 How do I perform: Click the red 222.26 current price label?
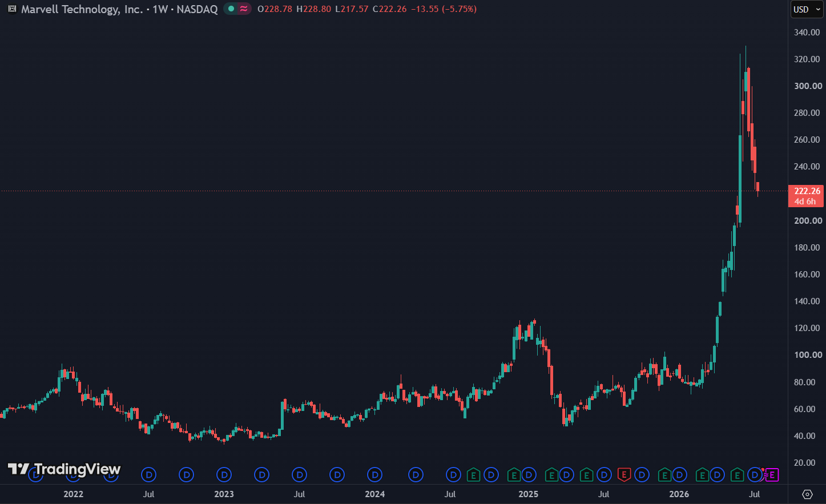click(x=807, y=191)
